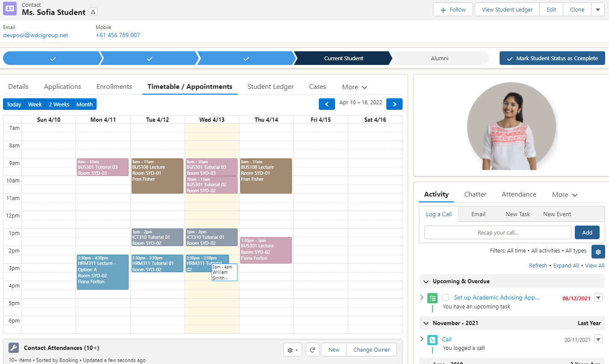The height and width of the screenshot is (364, 609).
Task: Open the More tab dropdown next to Cases
Action: tap(354, 87)
